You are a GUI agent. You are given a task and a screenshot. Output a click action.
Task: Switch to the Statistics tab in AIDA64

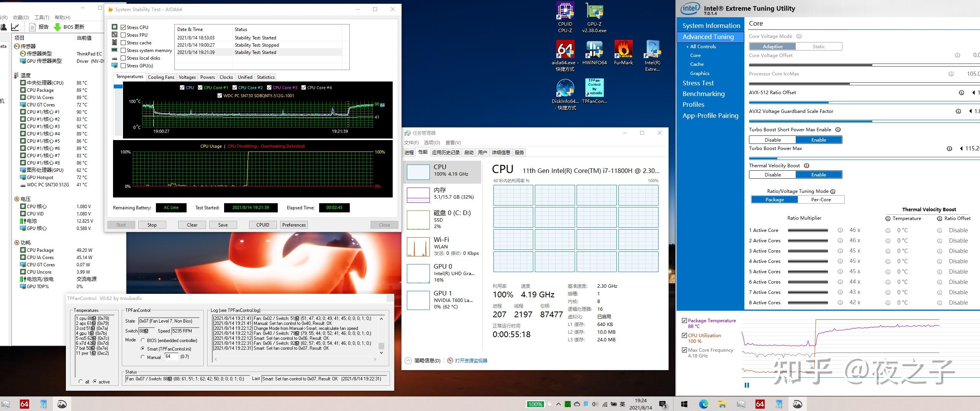[x=265, y=77]
